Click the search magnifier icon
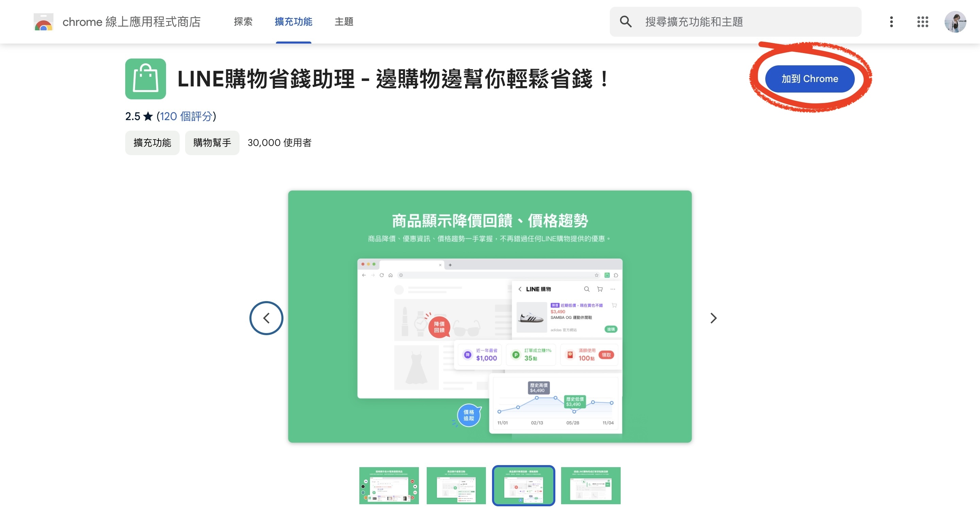 [625, 22]
